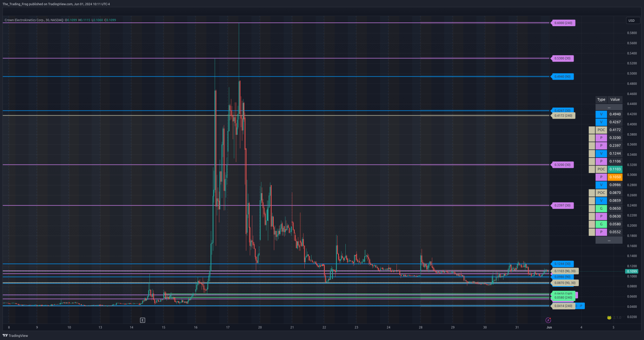Open the USD currency selector
Screen dimensions: 644x340
[x=632, y=21]
